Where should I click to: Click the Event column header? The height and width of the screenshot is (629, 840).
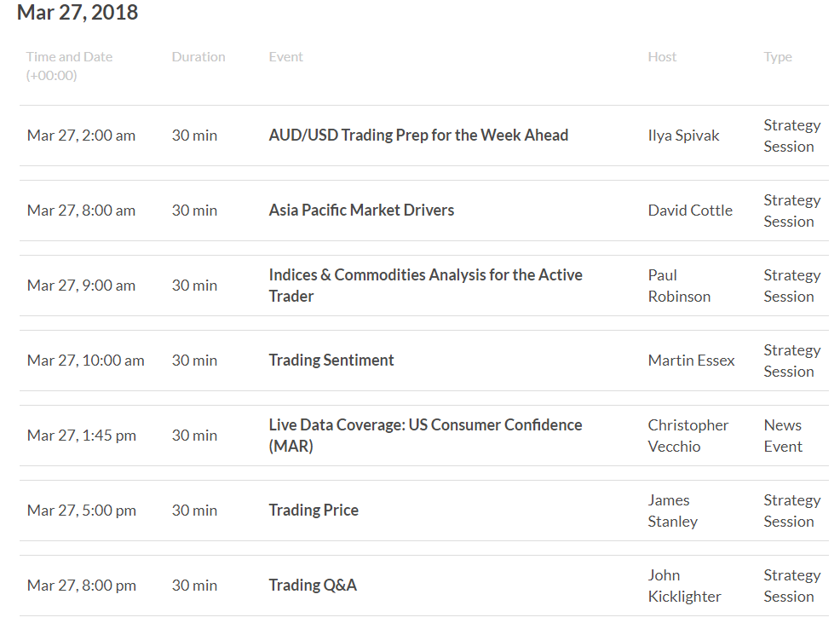[285, 57]
